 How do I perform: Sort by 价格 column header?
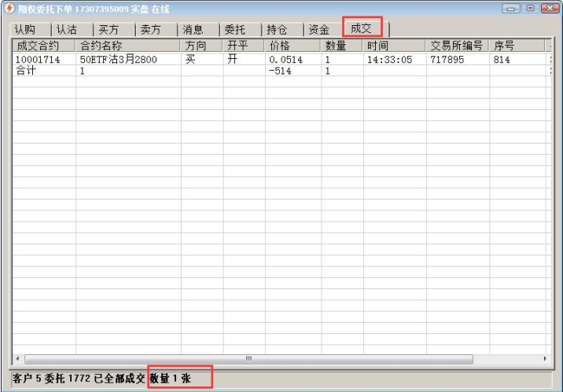point(292,46)
